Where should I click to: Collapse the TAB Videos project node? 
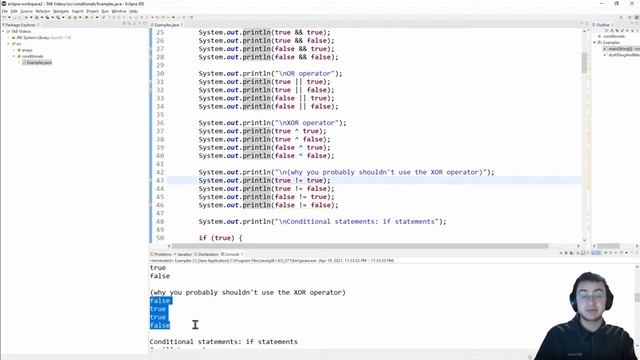pyautogui.click(x=3, y=31)
